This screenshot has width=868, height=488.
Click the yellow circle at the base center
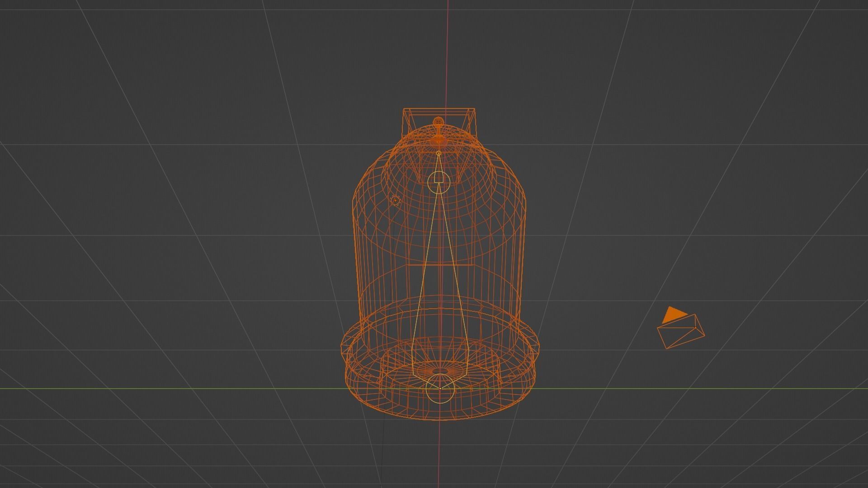pyautogui.click(x=439, y=389)
